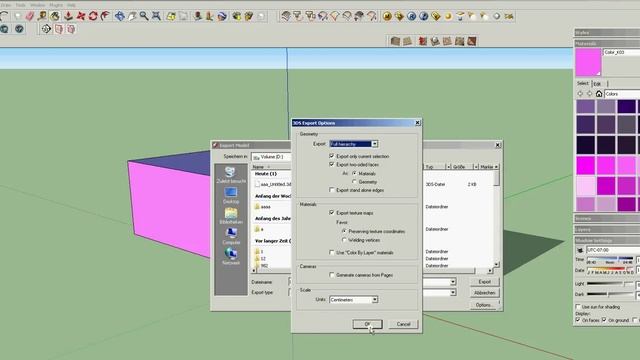Image resolution: width=640 pixels, height=360 pixels.
Task: Enable Use Color By Layer materials
Action: [x=331, y=253]
